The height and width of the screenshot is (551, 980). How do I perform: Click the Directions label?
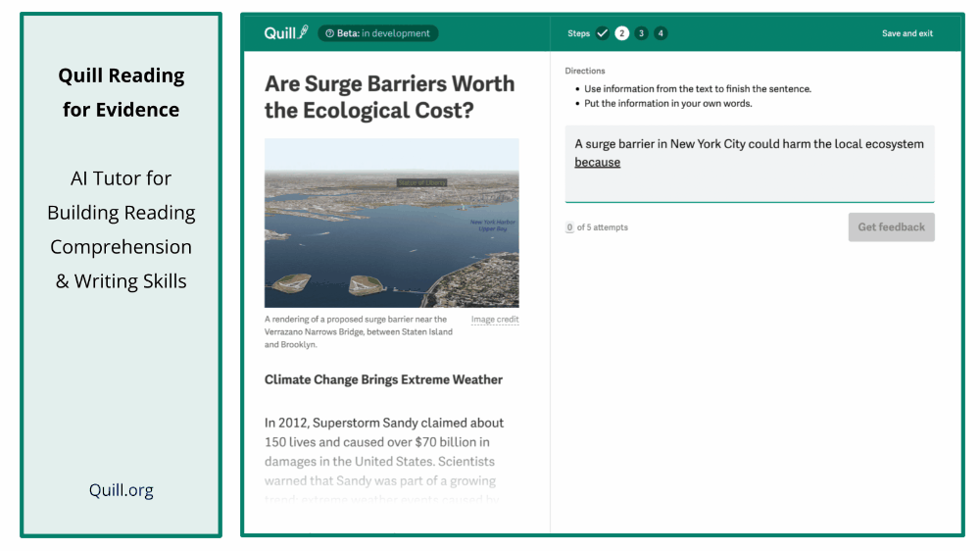585,71
